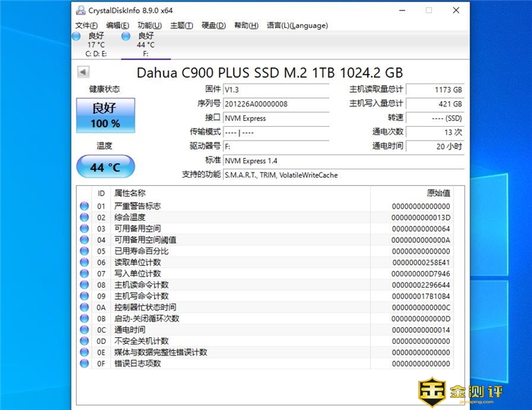Screen dimensions: 532x410
Task: Click the 属性名称 column header
Action: pyautogui.click(x=129, y=193)
